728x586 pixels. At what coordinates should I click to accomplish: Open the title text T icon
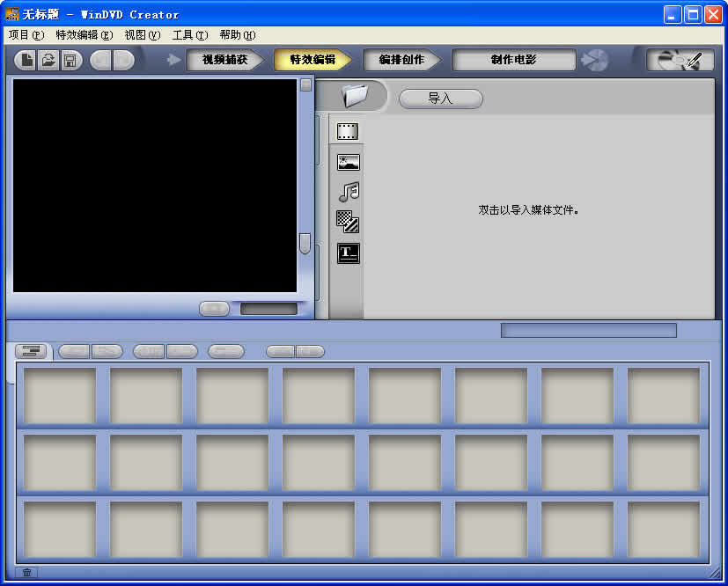tap(349, 253)
